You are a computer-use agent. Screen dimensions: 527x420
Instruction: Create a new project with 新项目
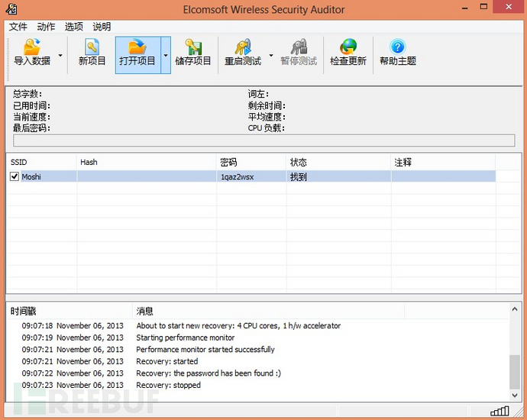92,52
